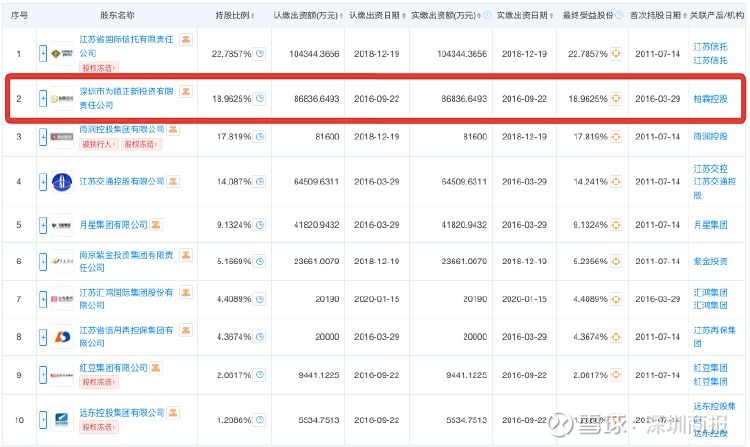Open chart icon beside 1.2086% holding ratio
The image size is (750, 447).
pyautogui.click(x=260, y=420)
